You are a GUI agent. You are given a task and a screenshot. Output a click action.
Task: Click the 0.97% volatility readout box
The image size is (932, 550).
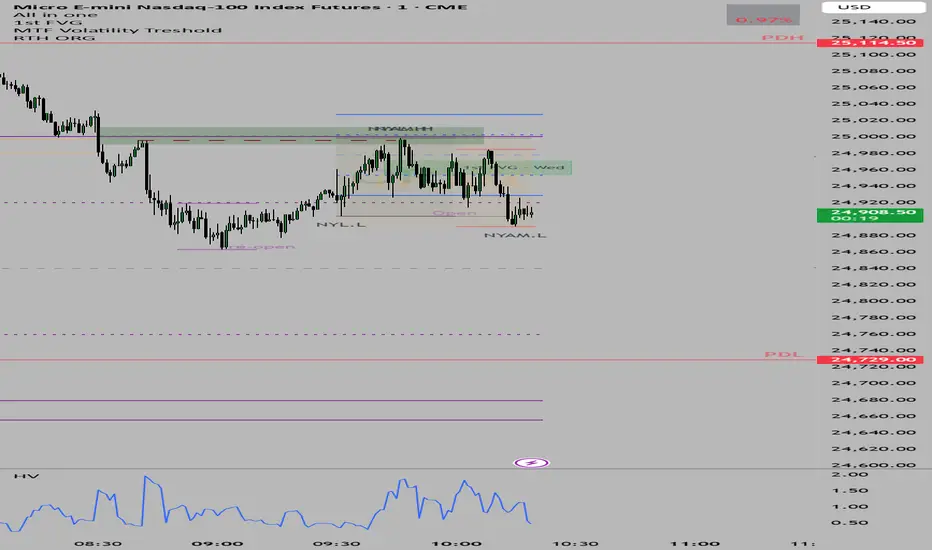click(x=763, y=15)
